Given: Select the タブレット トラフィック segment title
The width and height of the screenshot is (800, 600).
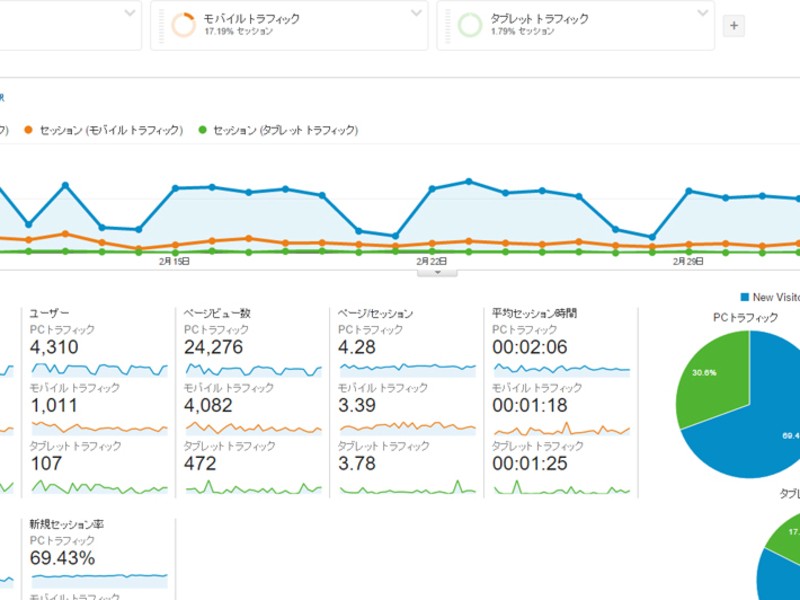Looking at the screenshot, I should pyautogui.click(x=539, y=18).
